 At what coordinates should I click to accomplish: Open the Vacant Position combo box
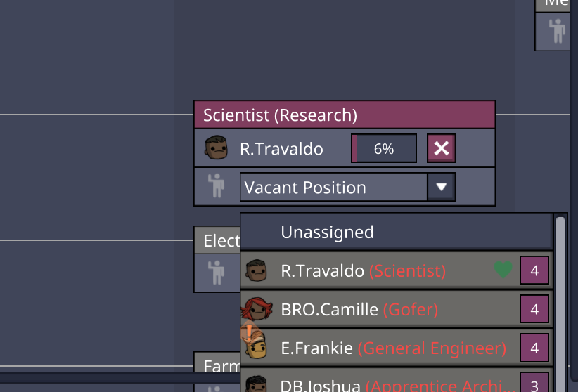333,188
